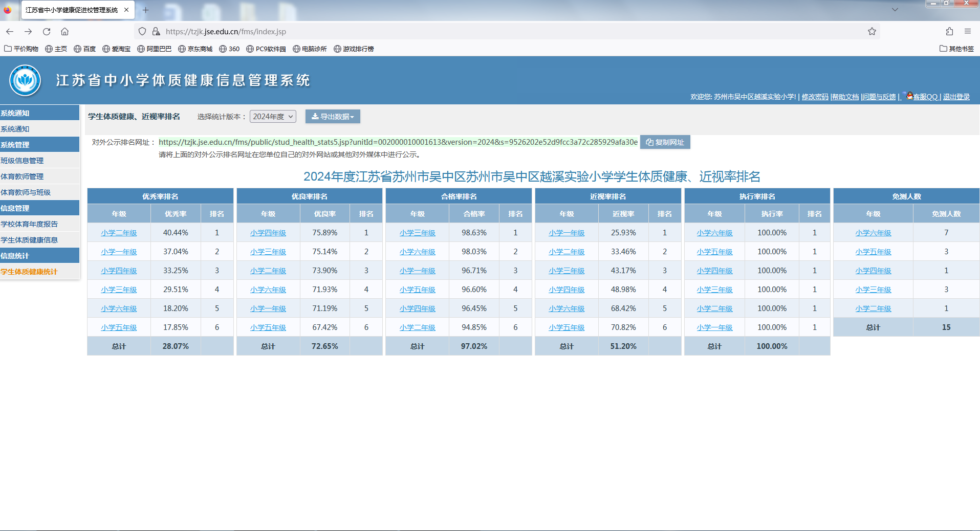Open the 百度 bookmark
Image resolution: width=980 pixels, height=531 pixels.
point(85,49)
